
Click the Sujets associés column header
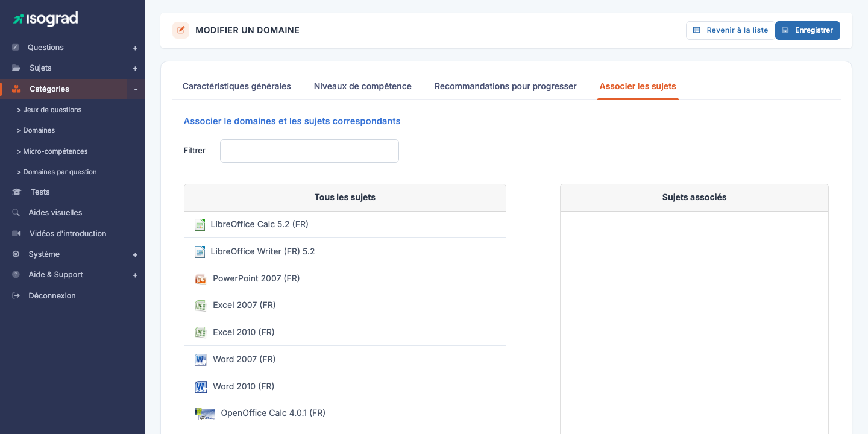(x=694, y=198)
